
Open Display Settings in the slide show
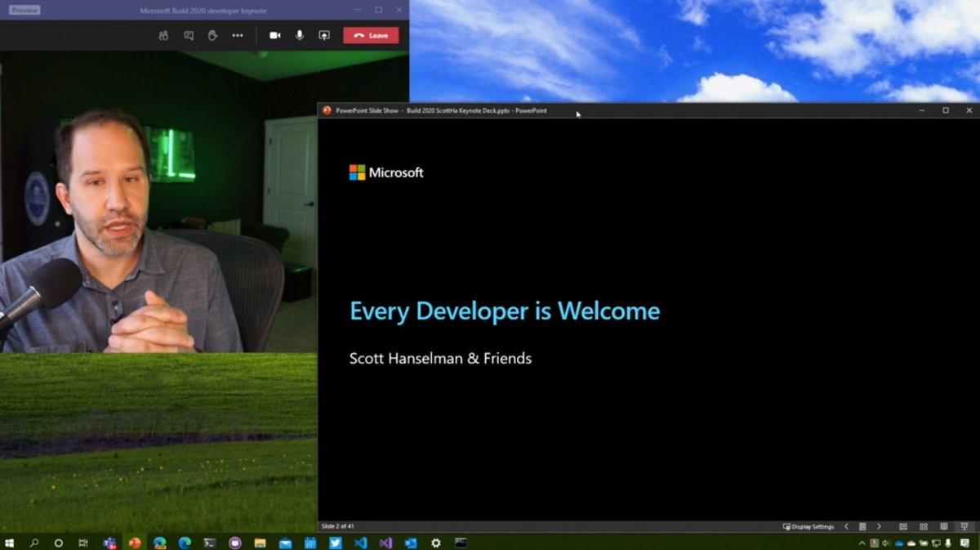(808, 526)
